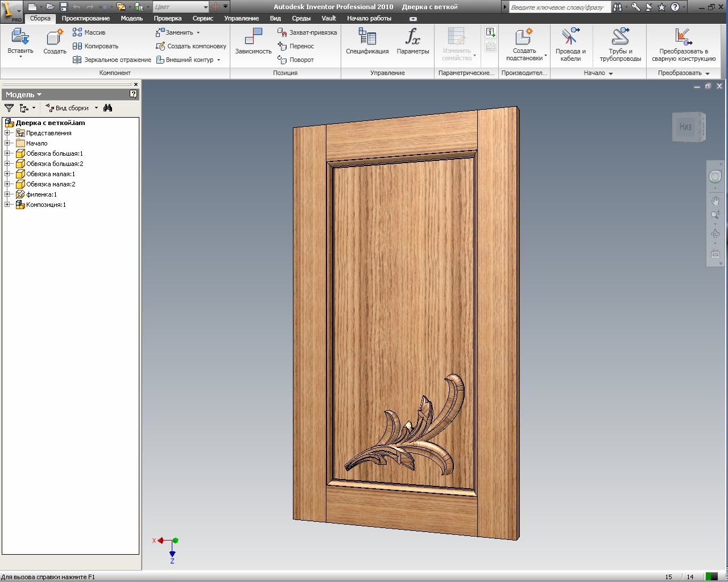Open the Параметры fx dialog
The height and width of the screenshot is (582, 728).
point(413,42)
